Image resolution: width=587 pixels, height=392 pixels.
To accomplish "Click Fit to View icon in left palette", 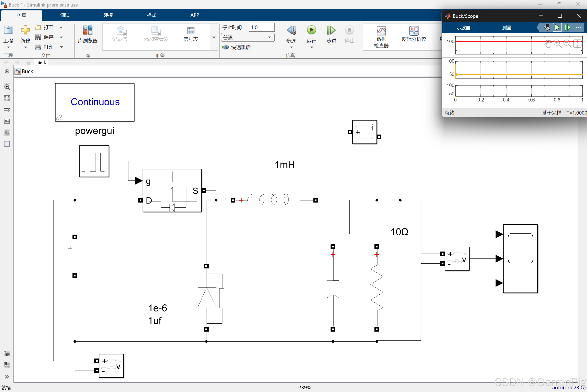I will [7, 98].
